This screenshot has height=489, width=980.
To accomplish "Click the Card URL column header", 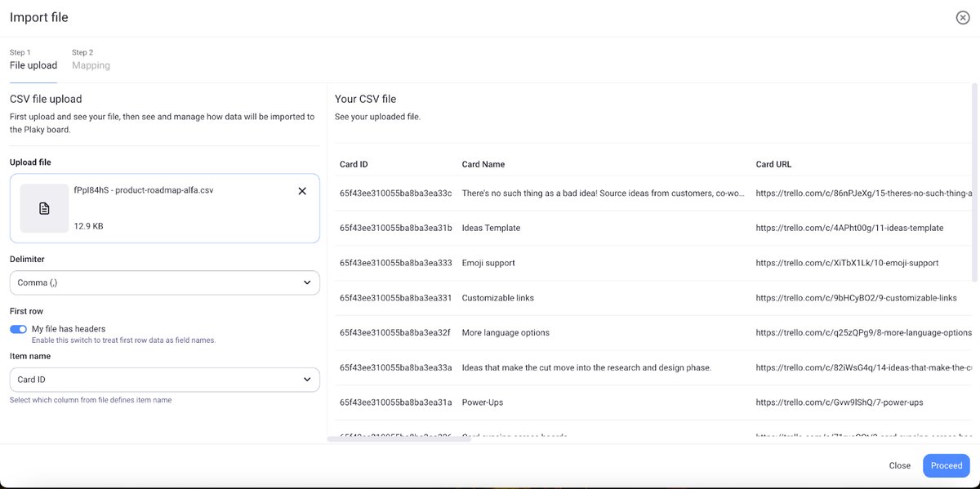I will pos(773,164).
